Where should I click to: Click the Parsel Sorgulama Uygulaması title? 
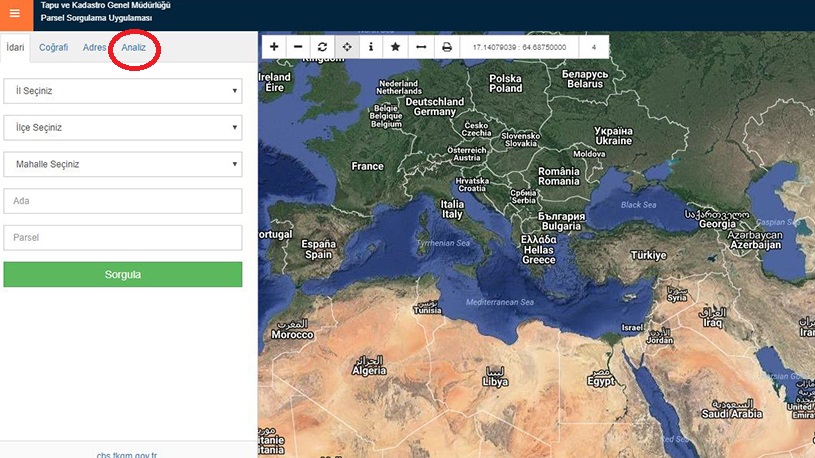coord(97,18)
